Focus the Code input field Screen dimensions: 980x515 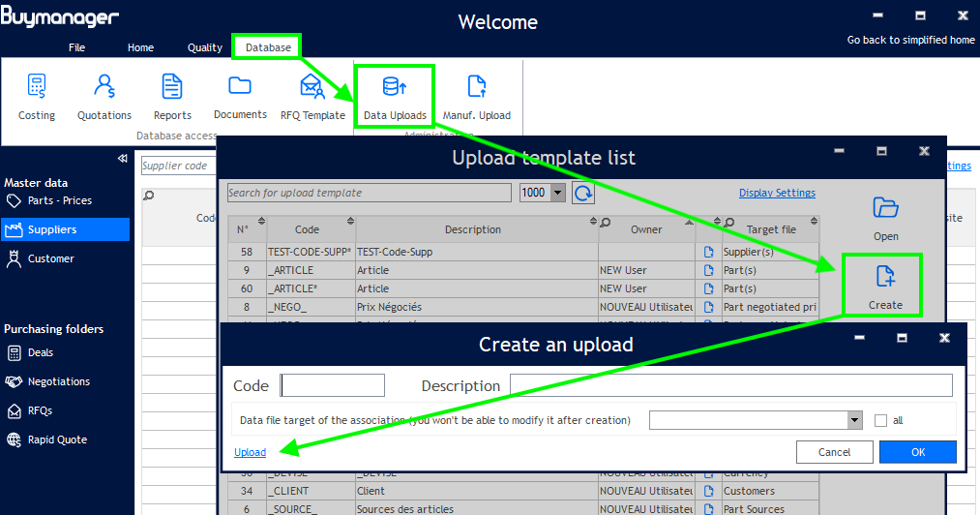[x=333, y=385]
